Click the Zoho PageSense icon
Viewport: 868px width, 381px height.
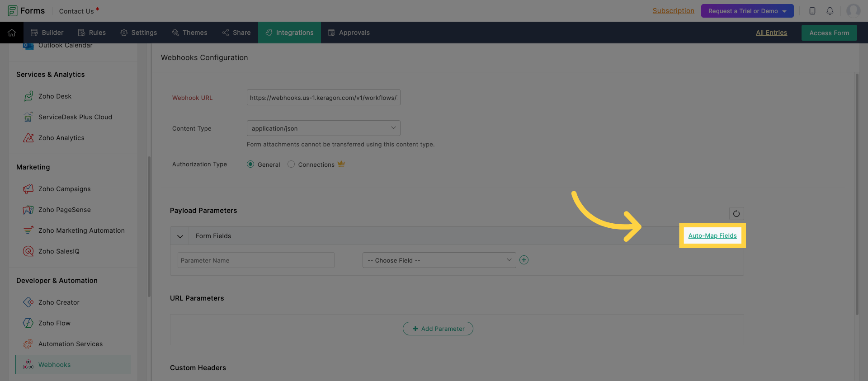(28, 210)
